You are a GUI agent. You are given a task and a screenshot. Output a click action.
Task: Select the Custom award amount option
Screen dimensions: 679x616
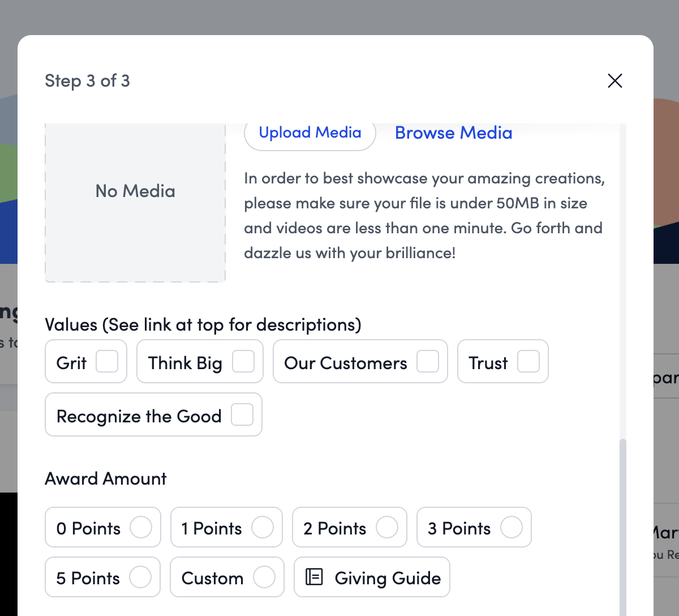click(265, 577)
